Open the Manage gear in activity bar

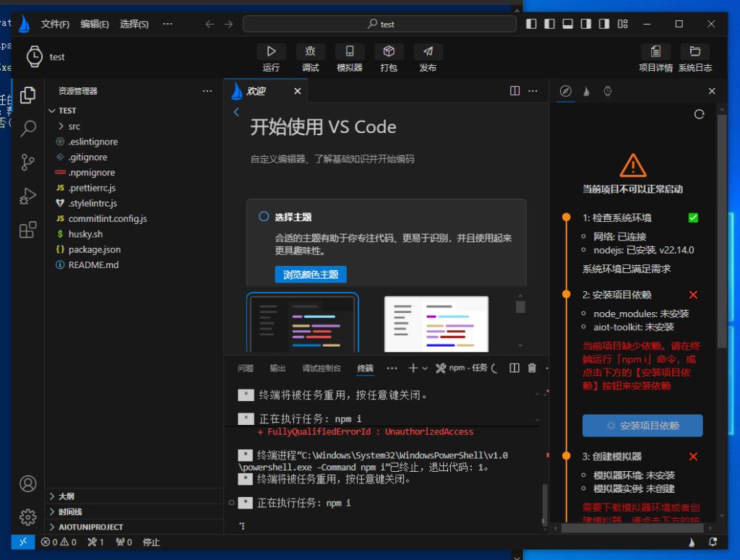[28, 517]
